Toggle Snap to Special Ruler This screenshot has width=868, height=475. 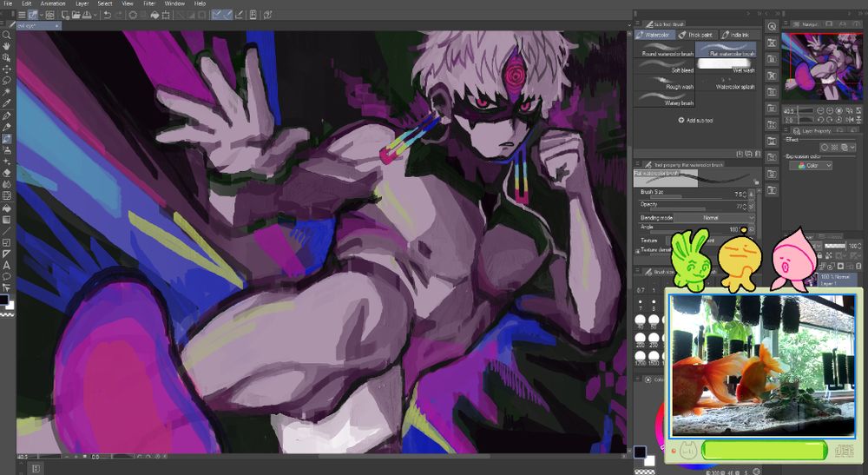(x=228, y=15)
